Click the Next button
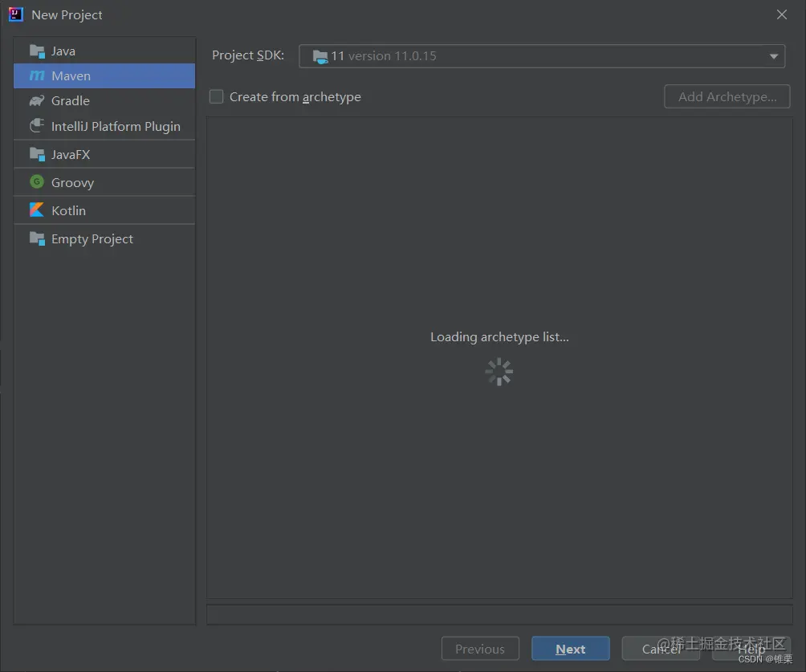This screenshot has width=806, height=672. click(x=571, y=649)
